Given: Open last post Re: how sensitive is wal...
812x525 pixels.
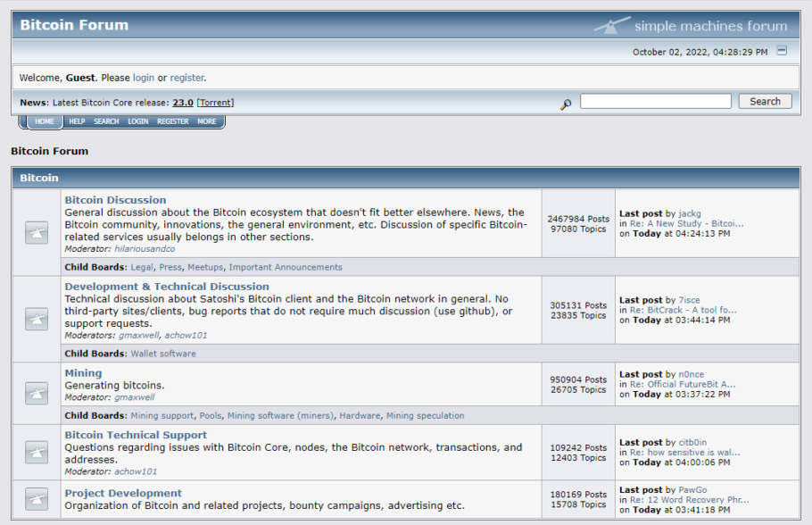Looking at the screenshot, I should click(x=684, y=453).
